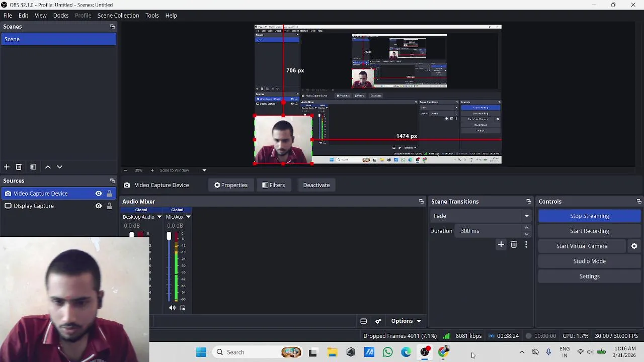Add a new scene with plus icon

point(7,167)
